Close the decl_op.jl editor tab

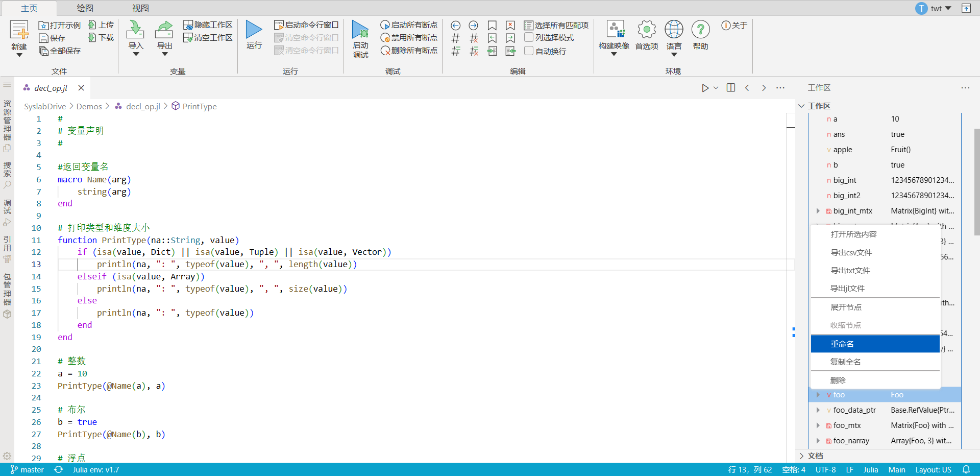click(x=81, y=88)
